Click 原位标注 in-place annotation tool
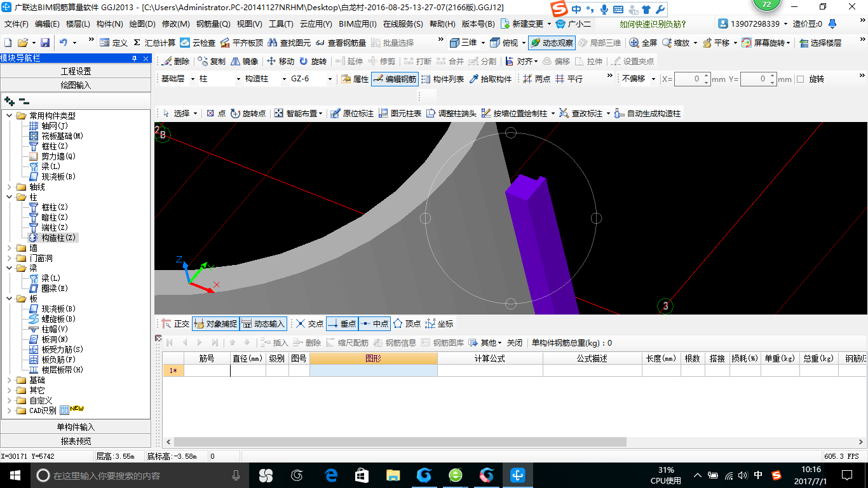The image size is (868, 488). pyautogui.click(x=351, y=113)
